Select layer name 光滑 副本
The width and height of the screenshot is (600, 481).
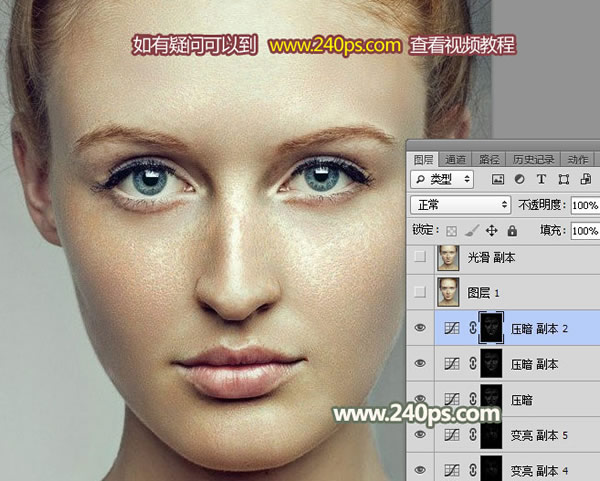pos(491,258)
